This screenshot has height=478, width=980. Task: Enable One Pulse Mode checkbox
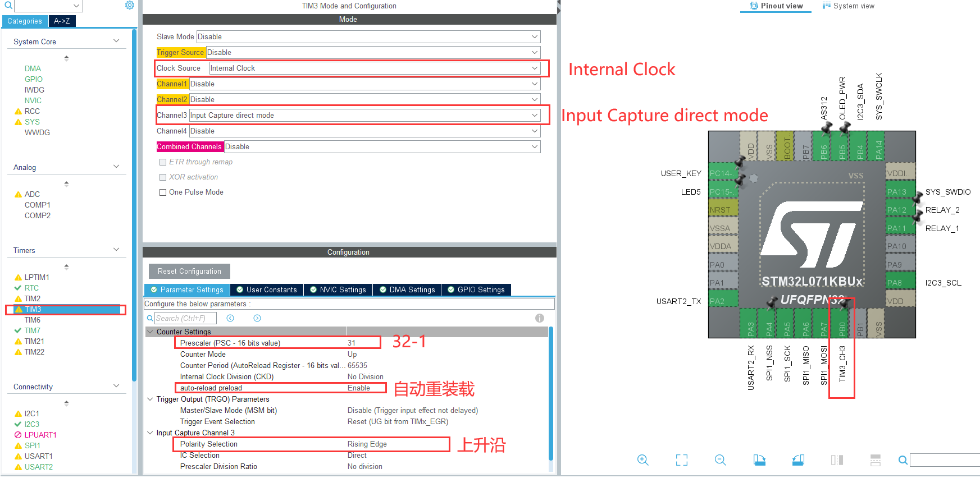(163, 192)
